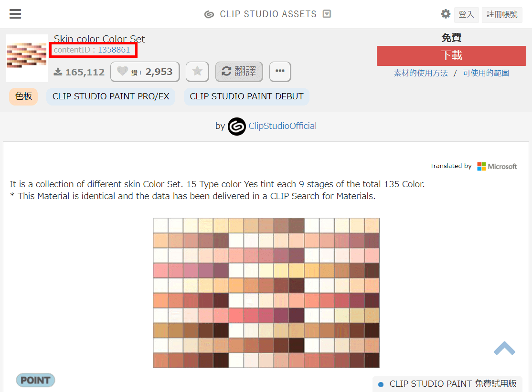Click the 翻譯 translate button
The width and height of the screenshot is (532, 392).
(x=239, y=72)
